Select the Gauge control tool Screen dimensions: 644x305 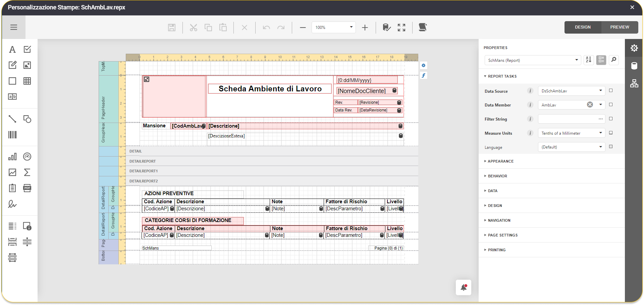27,157
